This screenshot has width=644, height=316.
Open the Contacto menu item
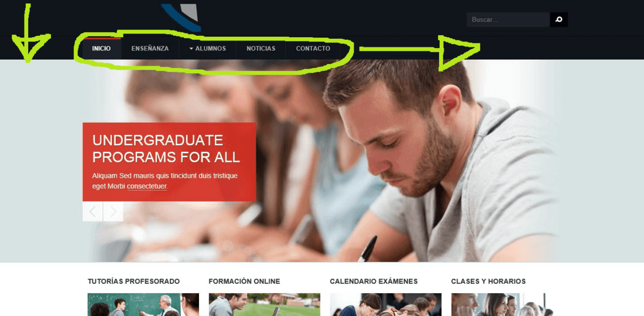[313, 49]
